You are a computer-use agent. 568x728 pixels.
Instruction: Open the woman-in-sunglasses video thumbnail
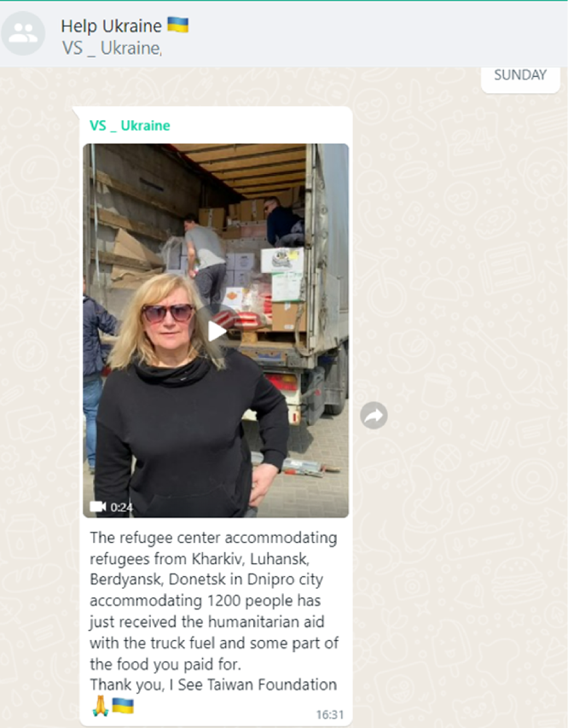(x=216, y=330)
